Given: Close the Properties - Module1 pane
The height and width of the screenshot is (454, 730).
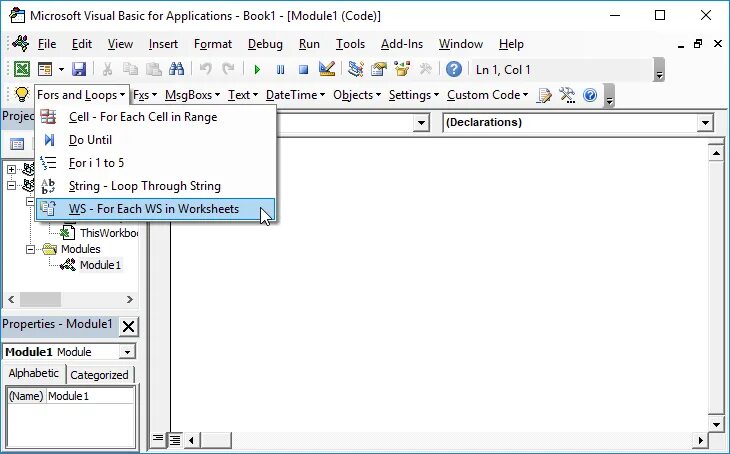Looking at the screenshot, I should click(128, 326).
